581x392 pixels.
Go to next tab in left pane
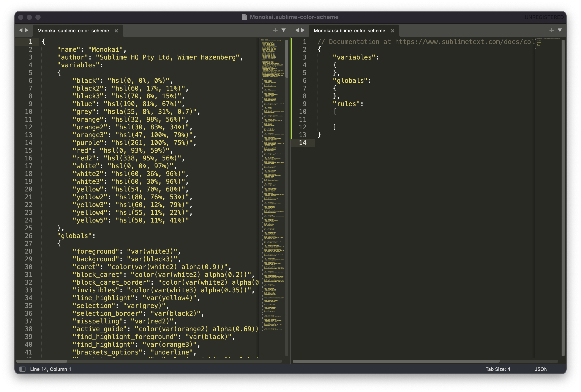tap(27, 30)
